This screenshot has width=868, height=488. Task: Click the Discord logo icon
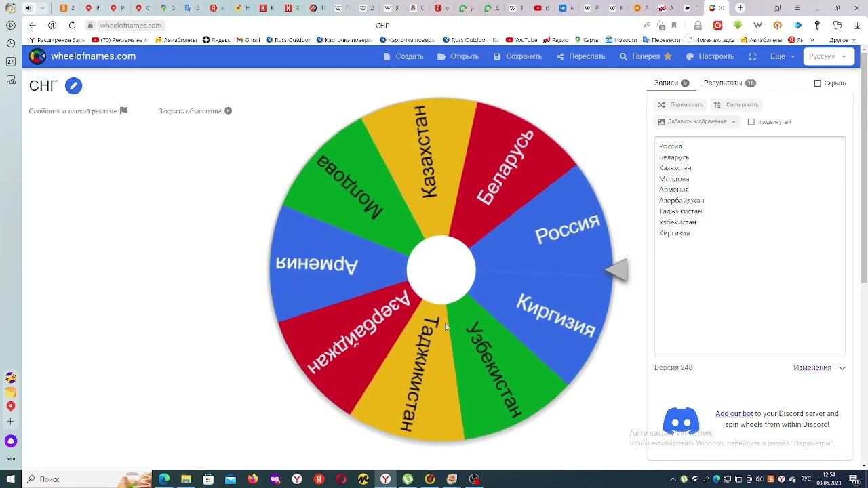click(681, 421)
